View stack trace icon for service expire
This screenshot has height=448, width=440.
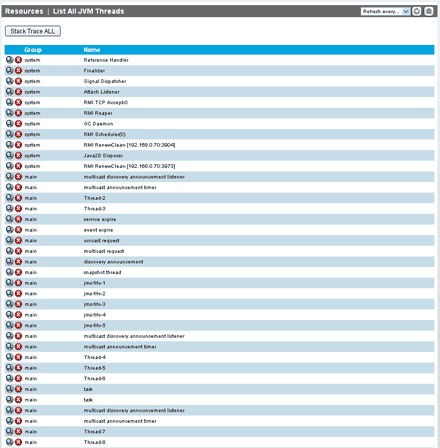[x=10, y=219]
